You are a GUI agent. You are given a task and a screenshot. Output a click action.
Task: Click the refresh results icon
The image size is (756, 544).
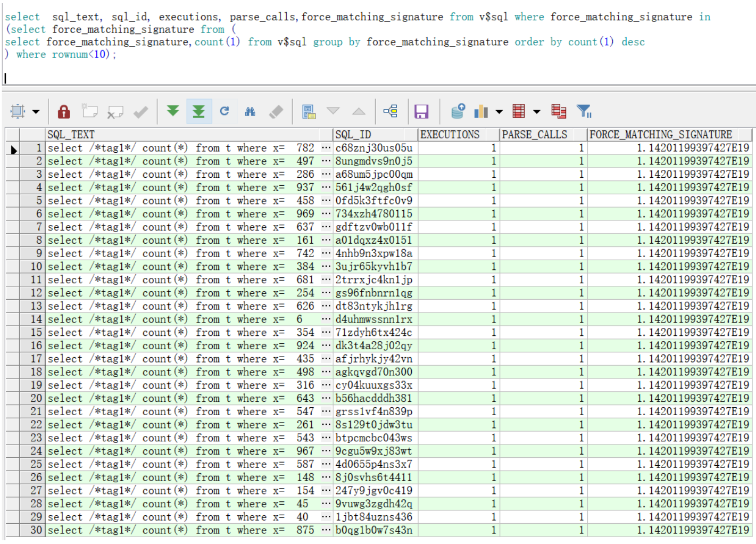click(225, 111)
